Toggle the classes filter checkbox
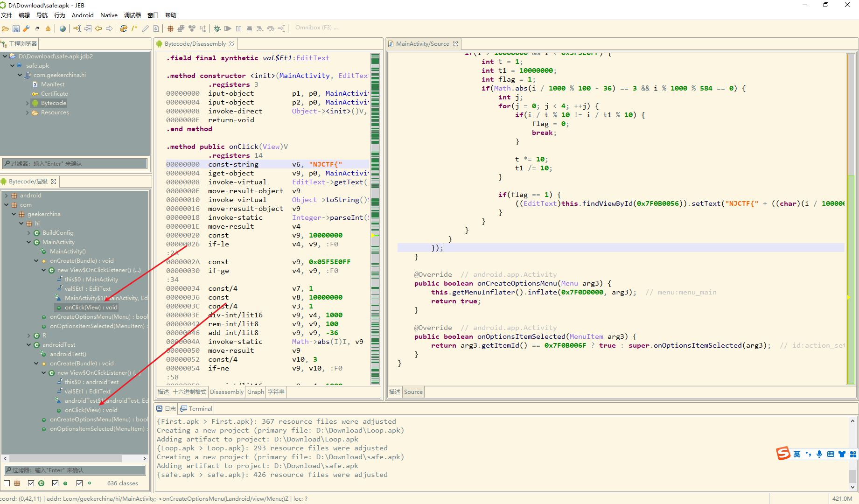Image resolution: width=859 pixels, height=504 pixels. point(31,483)
